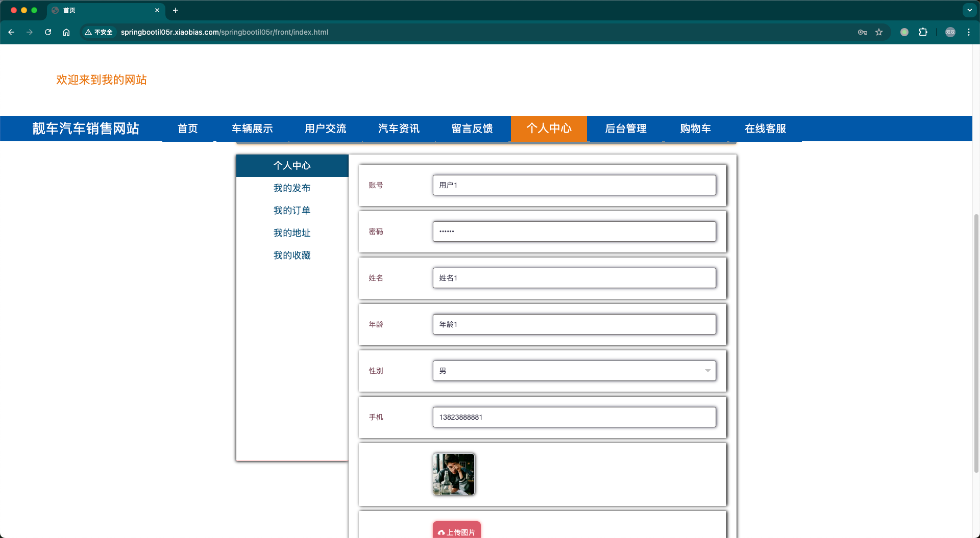Expand the tab search chevron
980x538 pixels.
[969, 10]
